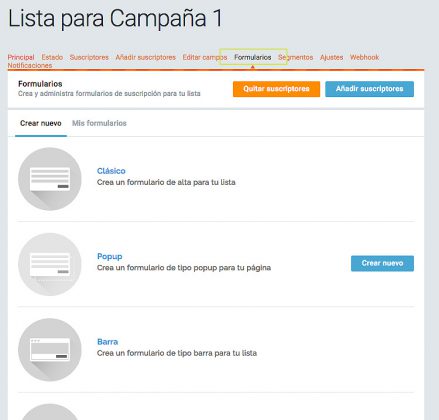
Task: Go to Principal in the list menu
Action: (21, 57)
